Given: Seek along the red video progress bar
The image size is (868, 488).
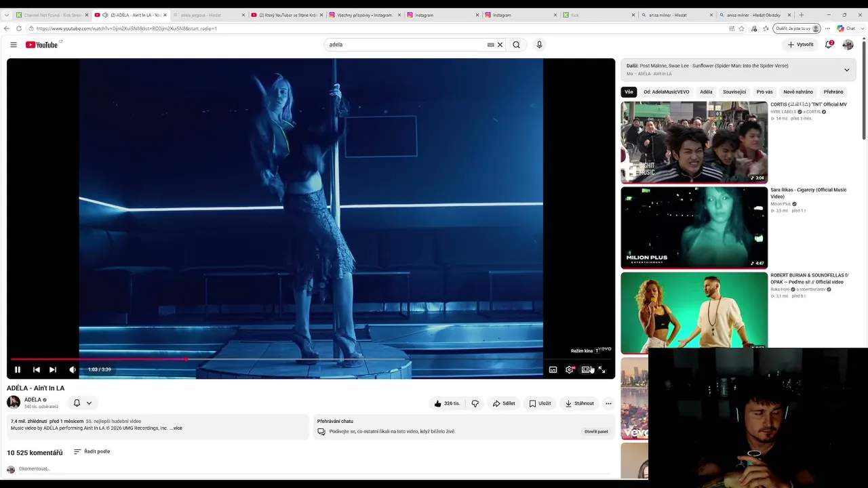Looking at the screenshot, I should tap(311, 359).
